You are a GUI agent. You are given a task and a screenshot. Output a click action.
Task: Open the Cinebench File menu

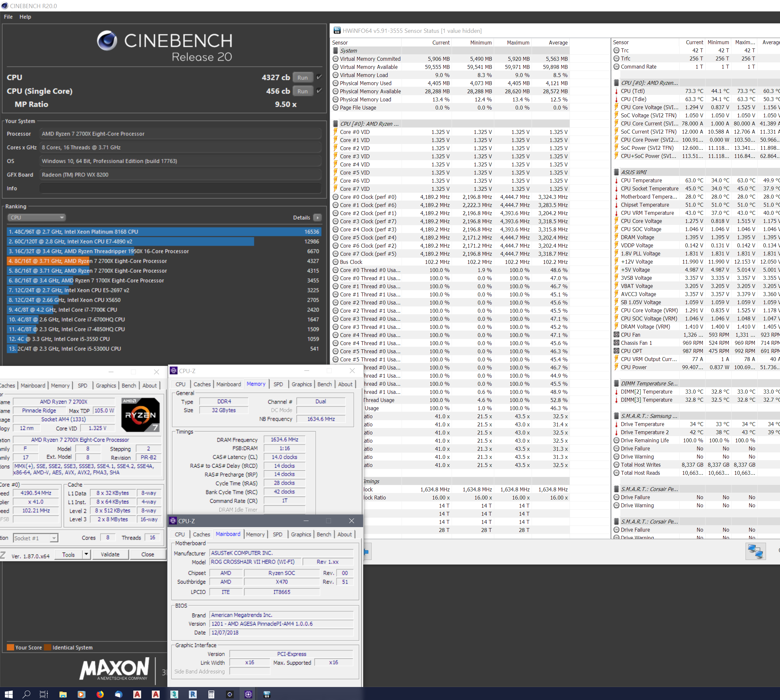coord(8,17)
